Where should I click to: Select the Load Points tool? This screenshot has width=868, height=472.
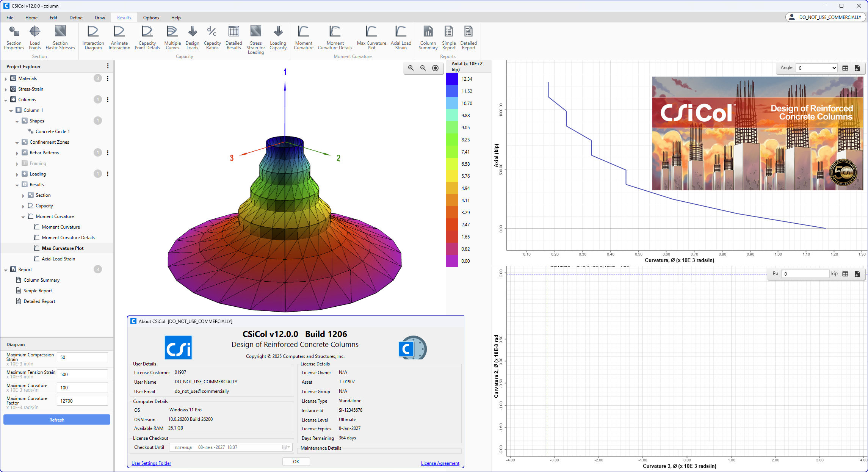(x=34, y=37)
